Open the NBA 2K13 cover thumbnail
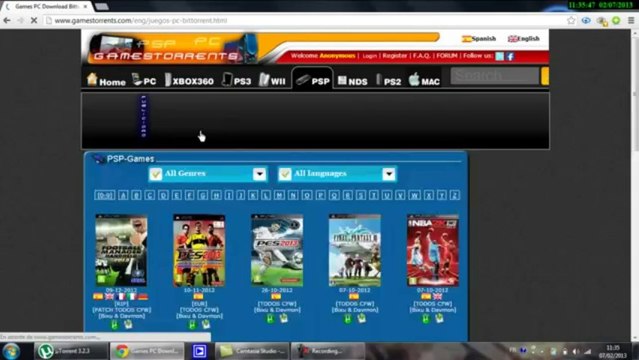This screenshot has height=360, width=639. tap(432, 250)
